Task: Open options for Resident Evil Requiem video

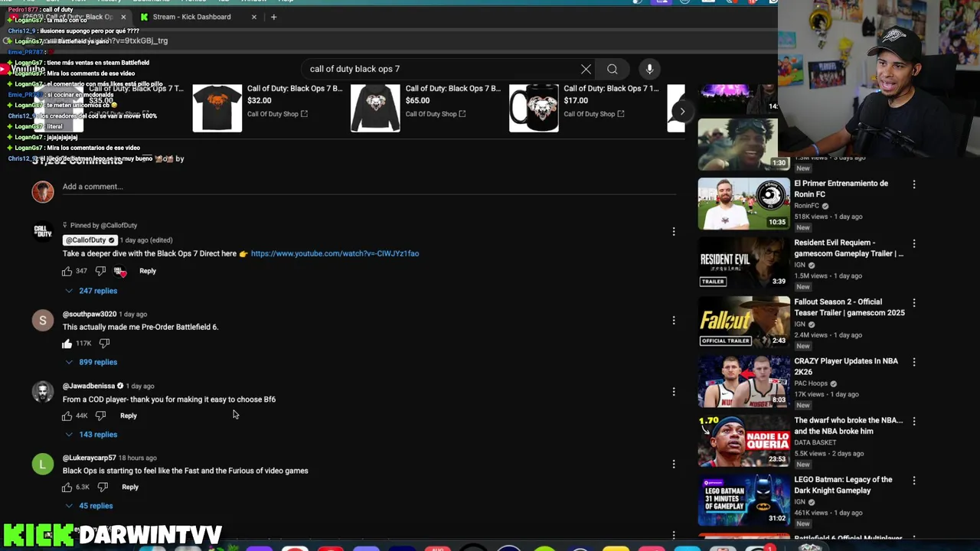Action: point(913,243)
